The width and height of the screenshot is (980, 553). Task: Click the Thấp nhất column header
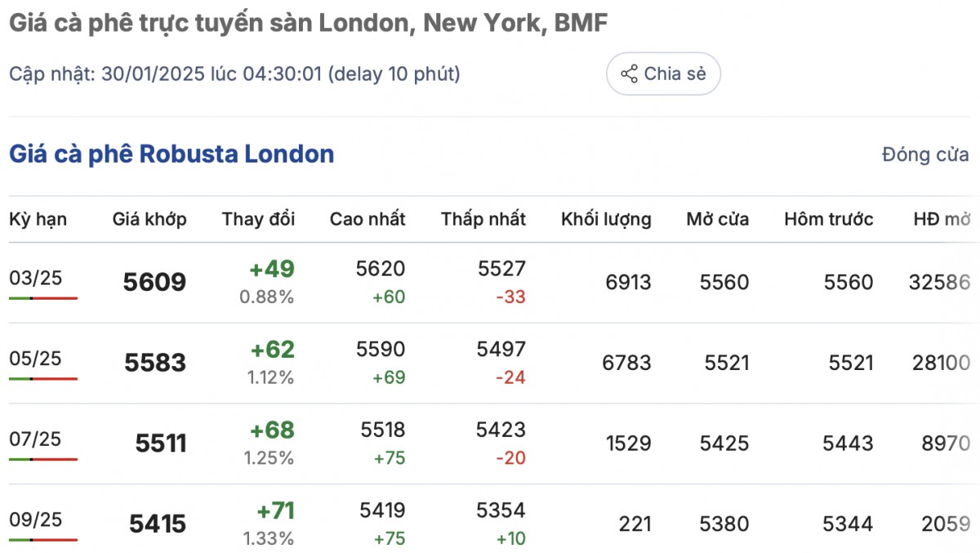[x=483, y=219]
